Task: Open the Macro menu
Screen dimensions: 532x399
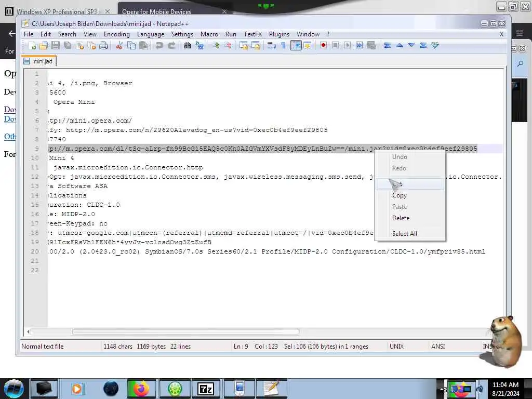Action: click(209, 34)
